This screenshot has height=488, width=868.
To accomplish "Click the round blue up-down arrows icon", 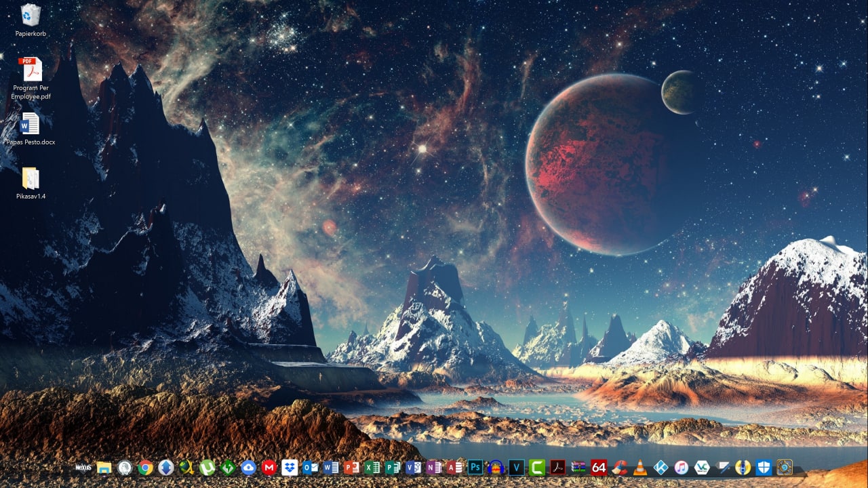I will tap(166, 468).
